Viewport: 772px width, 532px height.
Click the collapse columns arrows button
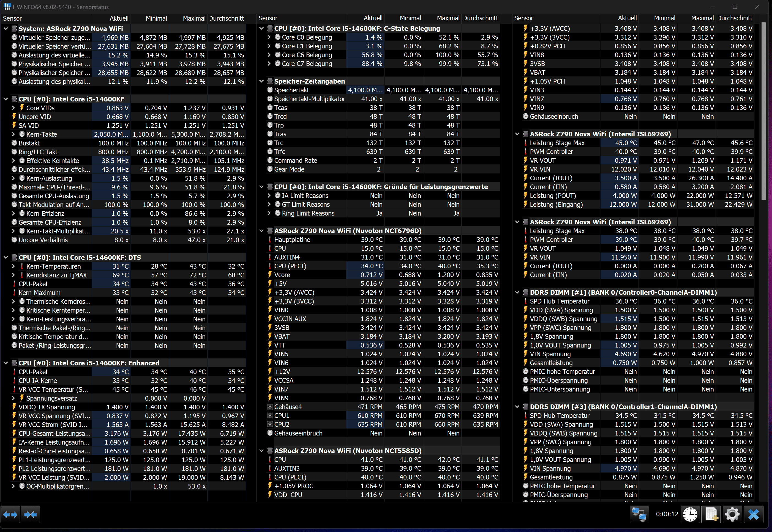30,515
